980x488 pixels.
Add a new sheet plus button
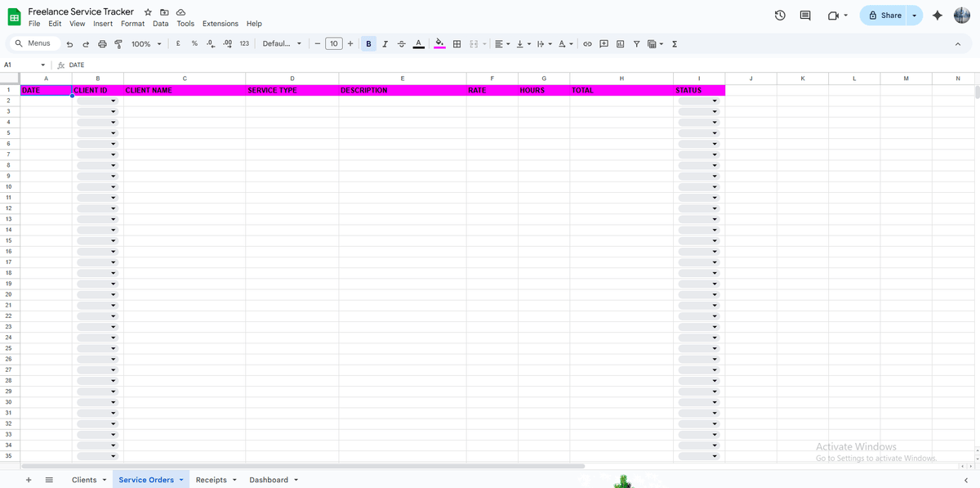tap(29, 480)
